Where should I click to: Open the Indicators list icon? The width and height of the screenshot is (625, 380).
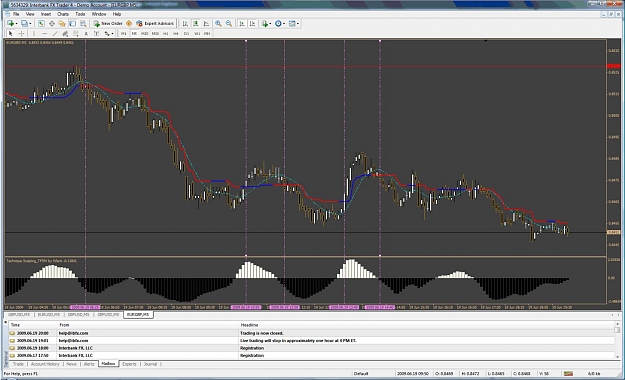click(x=265, y=24)
